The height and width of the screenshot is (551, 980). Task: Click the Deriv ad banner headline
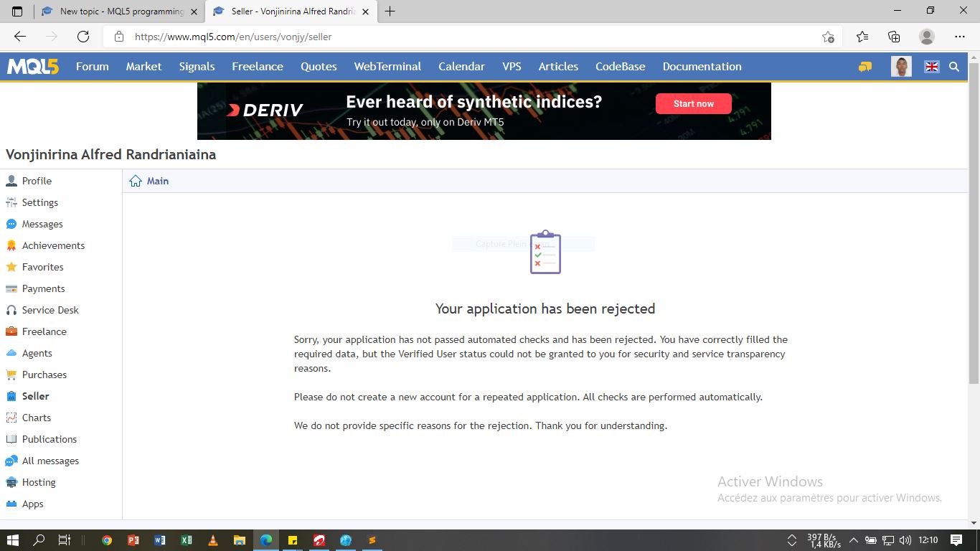(474, 102)
